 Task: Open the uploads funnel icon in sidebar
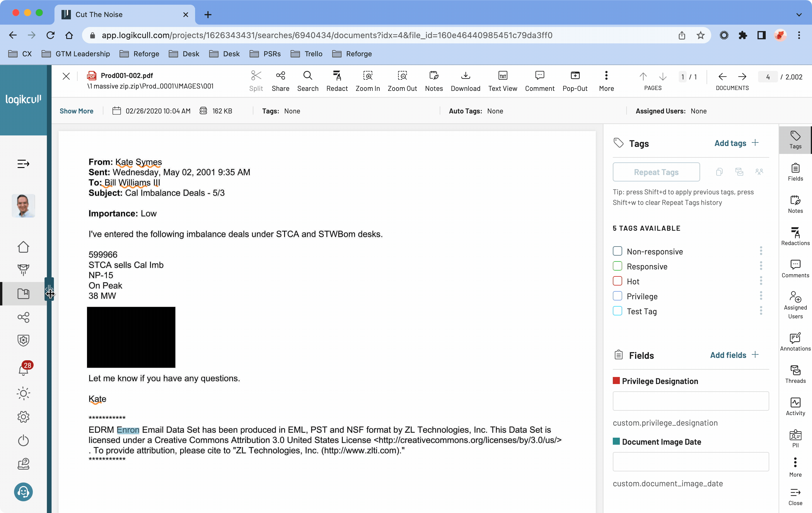pos(23,270)
